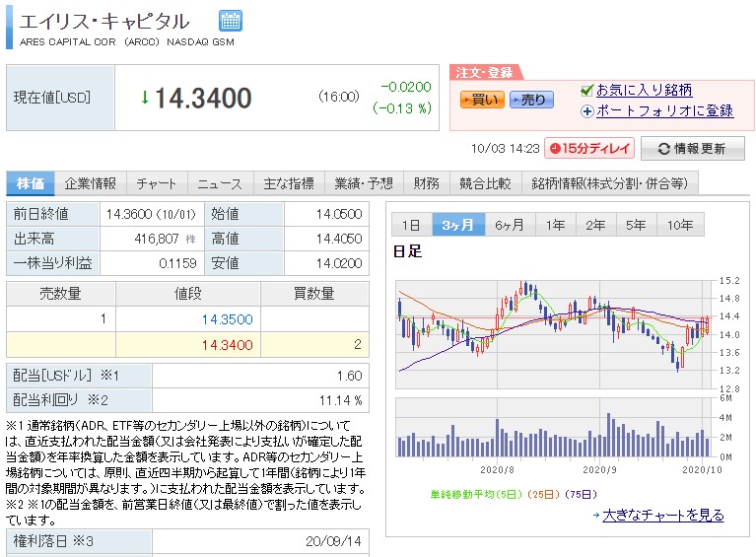Select the 業績・予想 tab
The height and width of the screenshot is (557, 756).
[364, 183]
